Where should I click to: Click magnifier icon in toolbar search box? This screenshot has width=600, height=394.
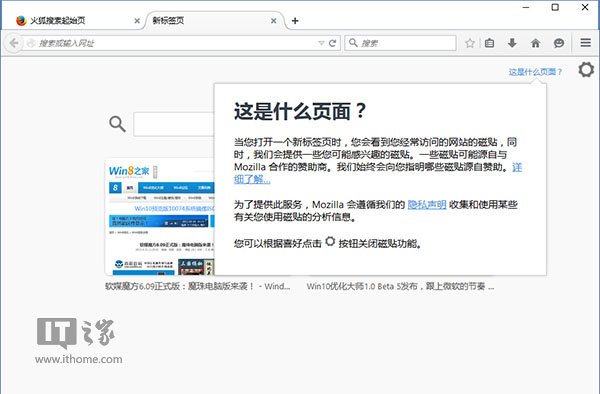point(353,43)
